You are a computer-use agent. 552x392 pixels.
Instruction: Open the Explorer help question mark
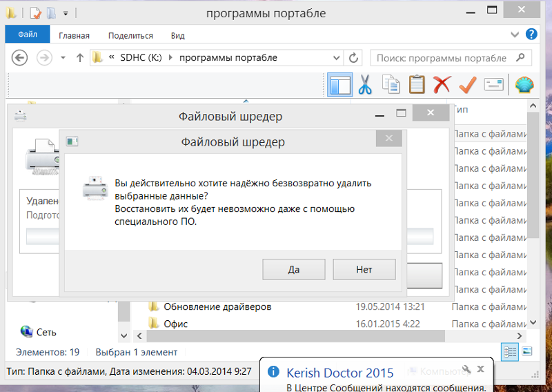click(x=531, y=35)
